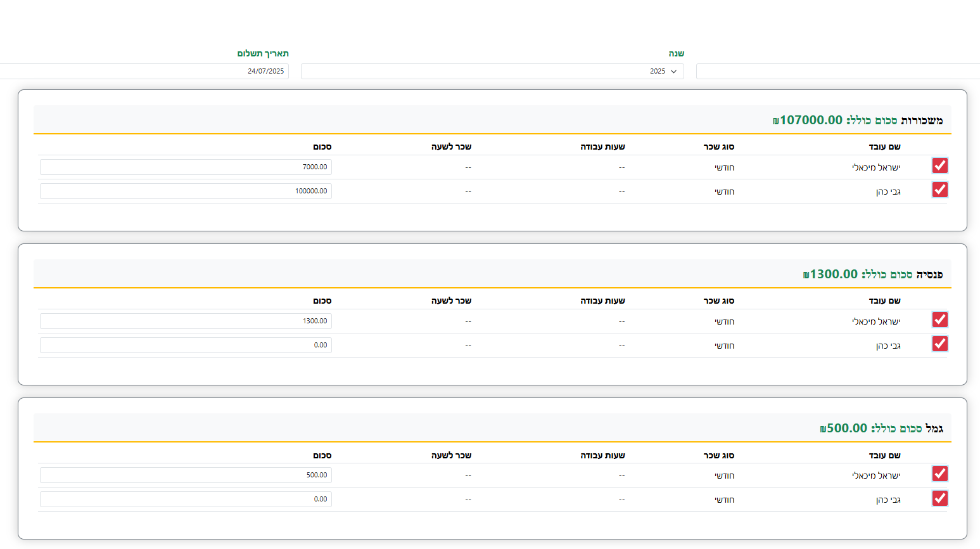Screen dimensions: 980x549
Task: Uncheck ישראל מיכאלי in the משכורות section
Action: (x=939, y=166)
